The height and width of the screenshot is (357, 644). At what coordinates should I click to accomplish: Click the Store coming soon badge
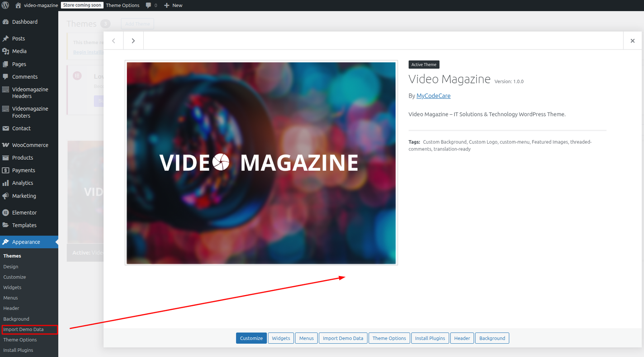click(82, 5)
